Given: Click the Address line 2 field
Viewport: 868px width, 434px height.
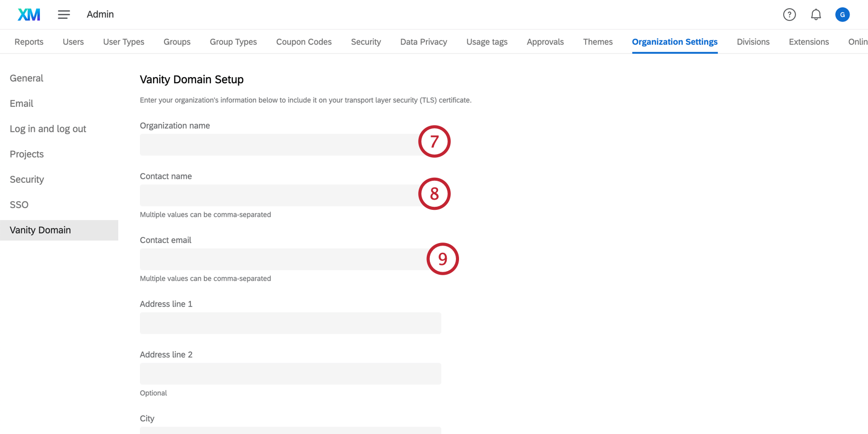Looking at the screenshot, I should [290, 374].
